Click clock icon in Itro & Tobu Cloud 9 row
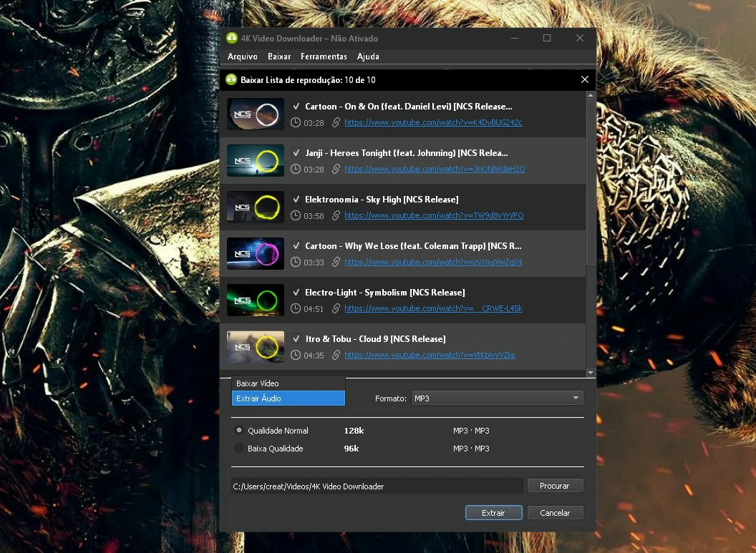Screen dimensions: 756x553 point(296,356)
